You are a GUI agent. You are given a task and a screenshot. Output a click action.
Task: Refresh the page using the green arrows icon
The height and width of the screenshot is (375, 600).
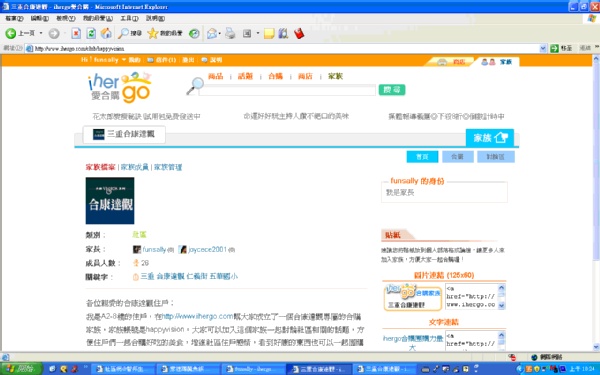[91, 33]
